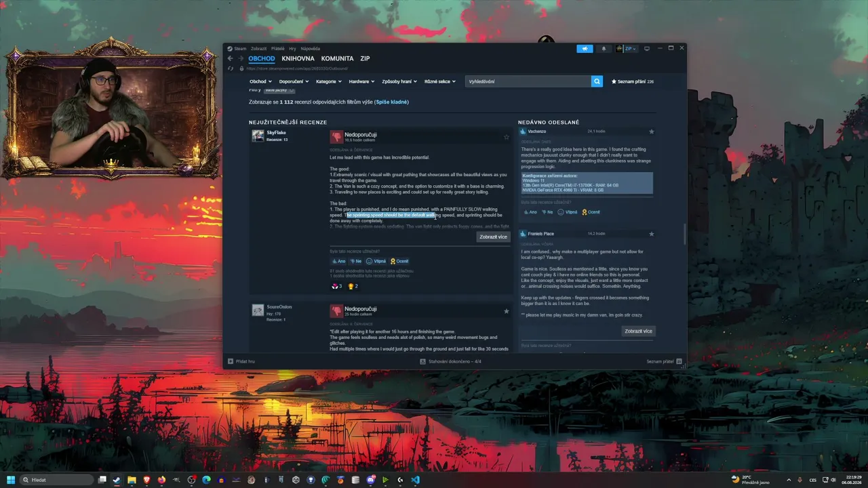This screenshot has width=868, height=488.
Task: Click the SkyFlake reviewer avatar
Action: [x=258, y=136]
